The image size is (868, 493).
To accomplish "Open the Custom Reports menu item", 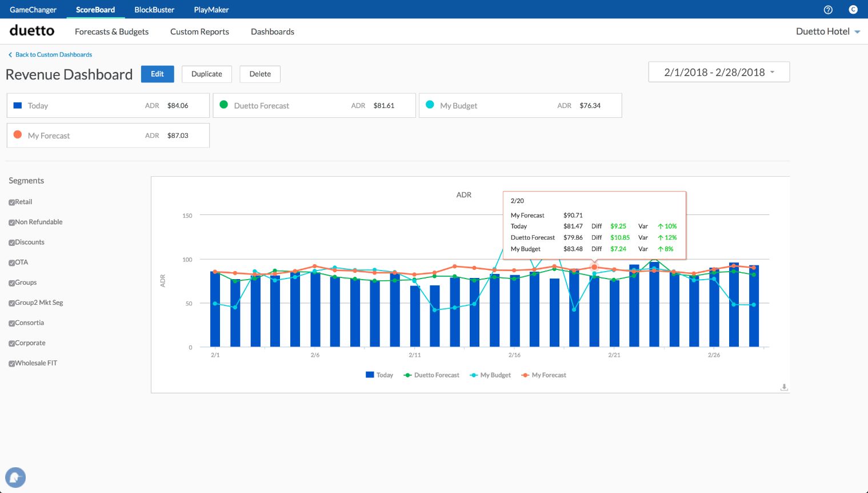I will coord(199,31).
